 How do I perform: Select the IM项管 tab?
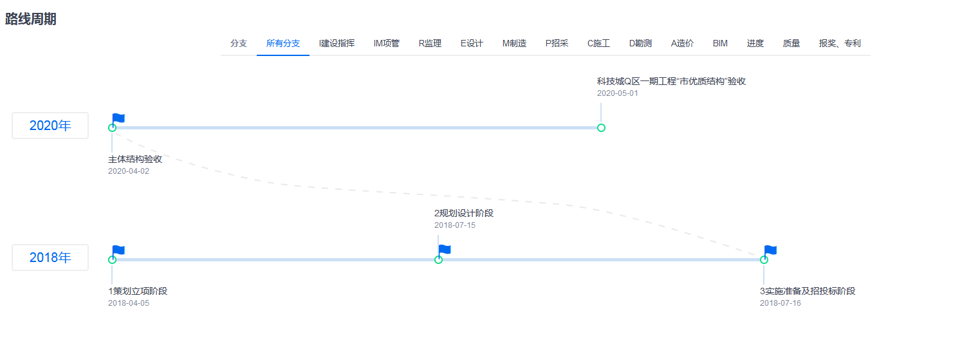386,43
